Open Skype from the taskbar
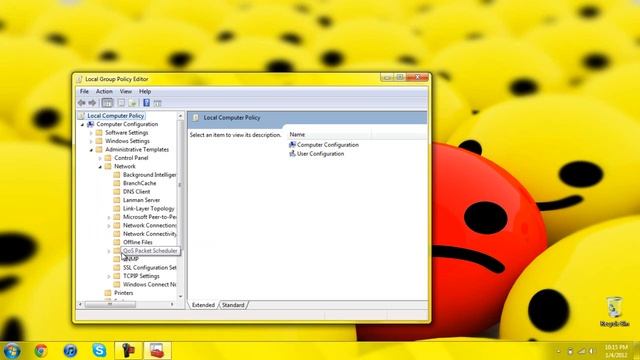Screen dimensions: 640x360 (99, 351)
